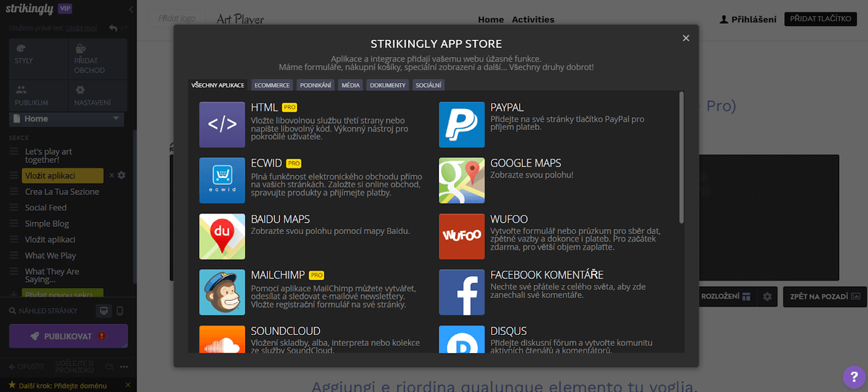Switch to mobile preview view
Viewport: 868px width, 392px height.
120,311
